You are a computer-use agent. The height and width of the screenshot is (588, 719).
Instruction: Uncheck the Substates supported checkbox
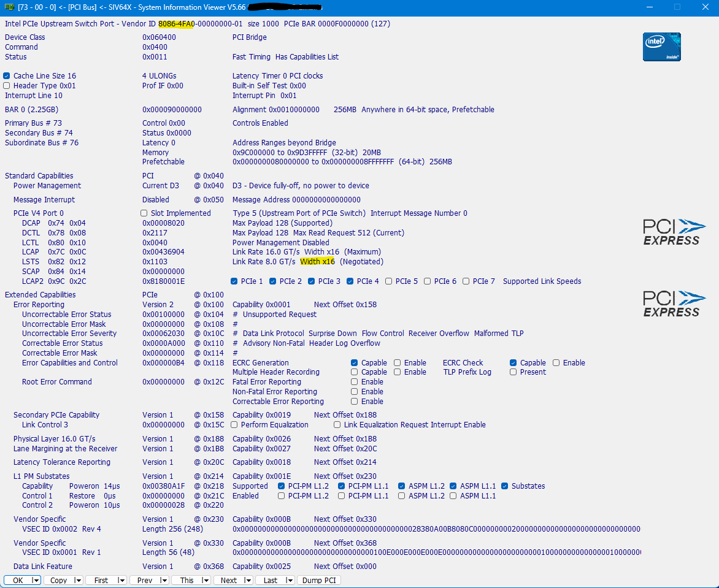tap(505, 486)
